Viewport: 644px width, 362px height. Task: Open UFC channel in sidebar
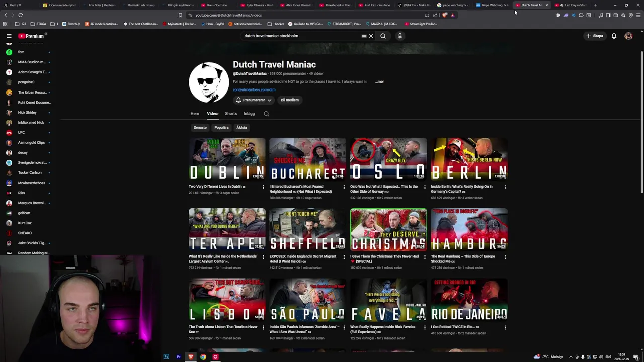coord(28,132)
